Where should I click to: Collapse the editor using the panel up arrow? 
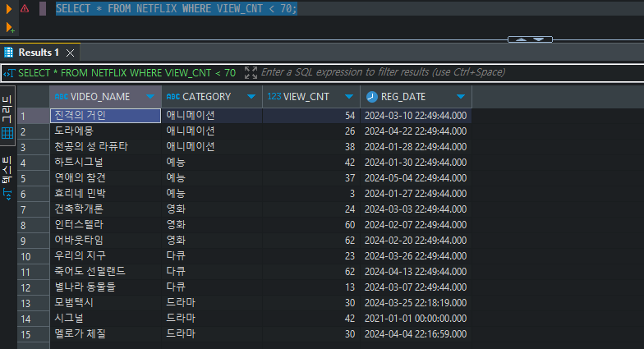coord(521,39)
